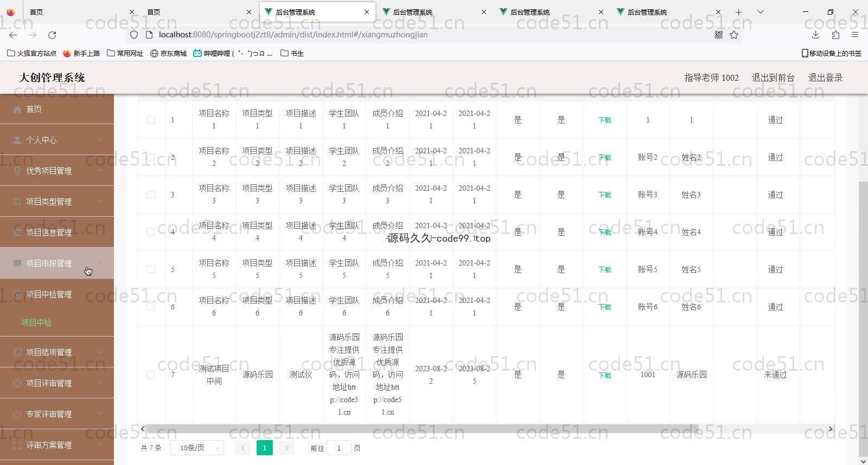Screen dimensions: 868x465
Task: Click the icon beside 项目申报管理
Action: pos(17,263)
